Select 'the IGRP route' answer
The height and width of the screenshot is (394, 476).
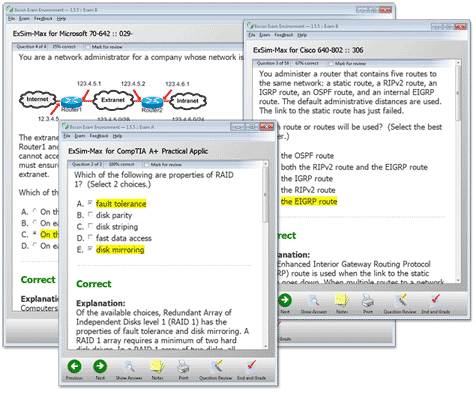click(x=307, y=179)
